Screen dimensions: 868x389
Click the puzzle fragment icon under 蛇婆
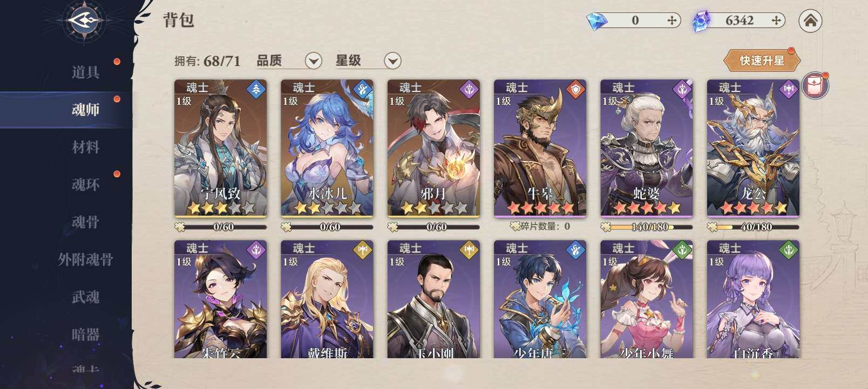(606, 227)
